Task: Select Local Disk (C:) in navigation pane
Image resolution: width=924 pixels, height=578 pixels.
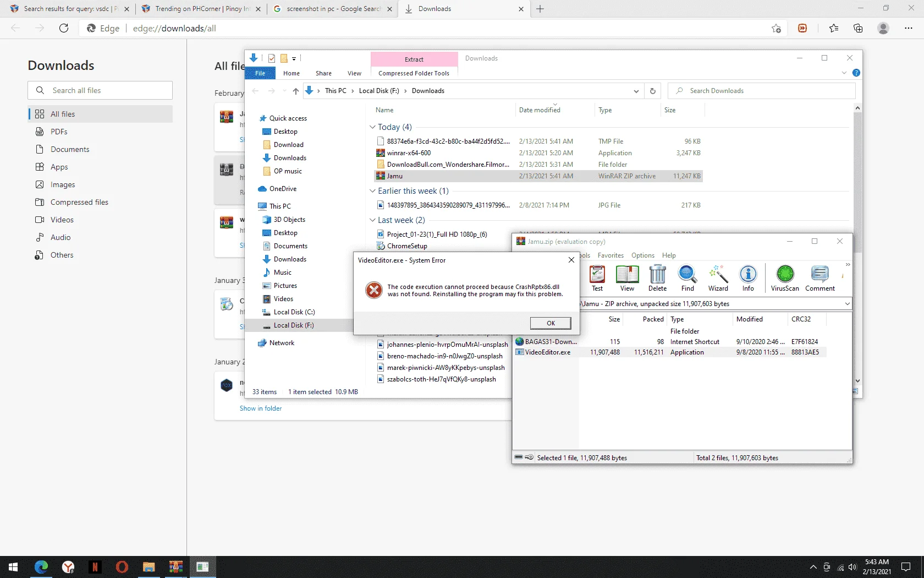Action: (x=294, y=312)
